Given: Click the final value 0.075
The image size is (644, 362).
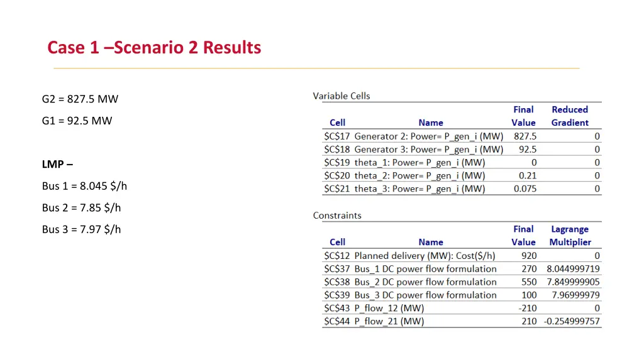Looking at the screenshot, I should (525, 189).
